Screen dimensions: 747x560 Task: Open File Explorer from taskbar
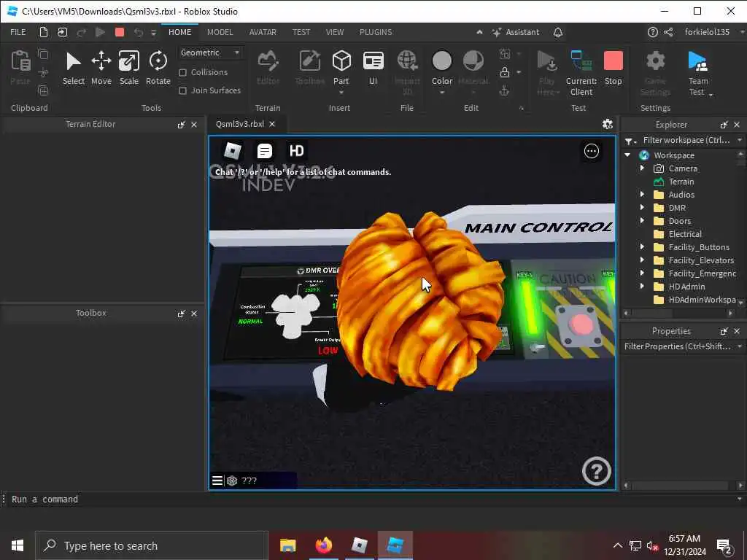(x=287, y=545)
